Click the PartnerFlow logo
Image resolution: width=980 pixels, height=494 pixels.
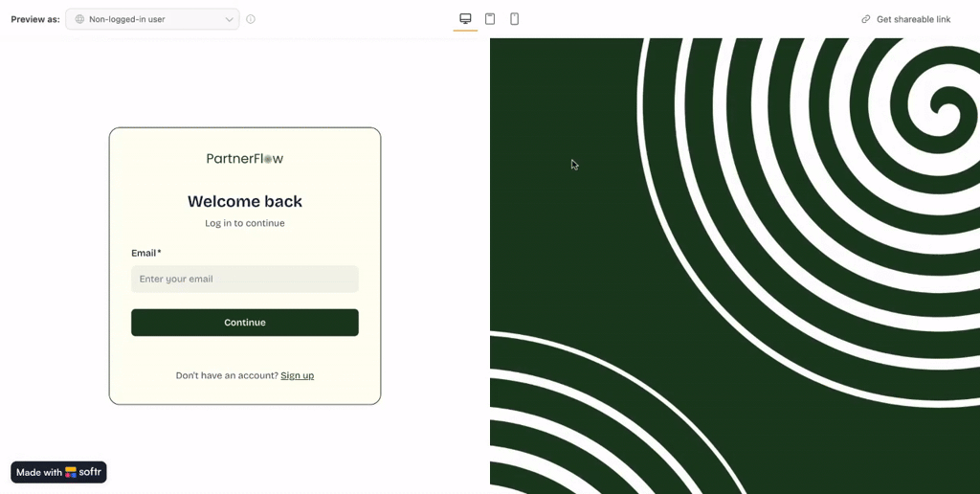[x=245, y=159]
